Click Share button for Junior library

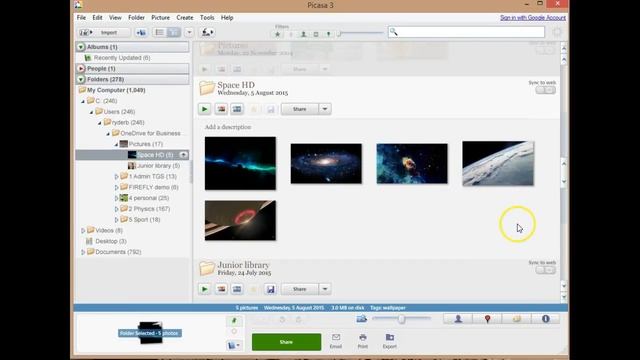tap(299, 289)
